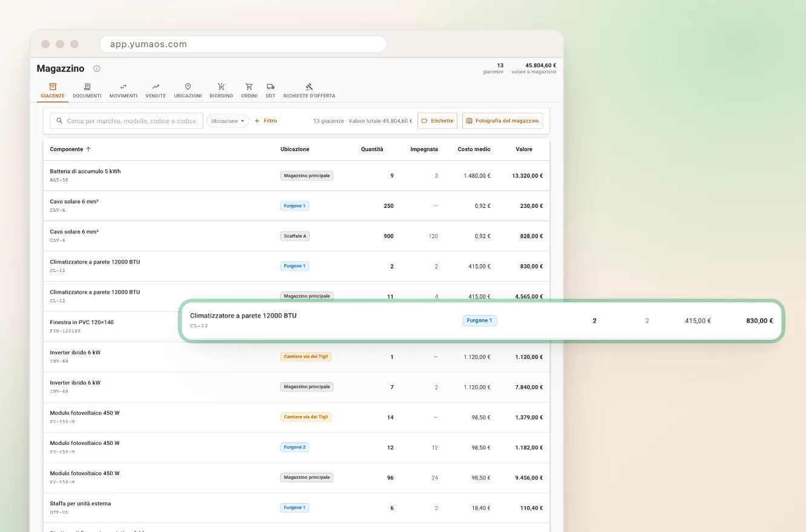Open the Ordini tab

click(x=249, y=91)
